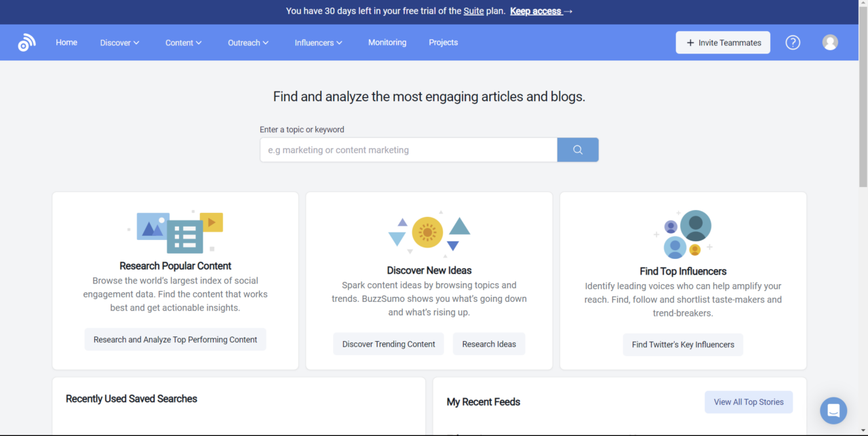Open the help question mark icon

(x=793, y=43)
